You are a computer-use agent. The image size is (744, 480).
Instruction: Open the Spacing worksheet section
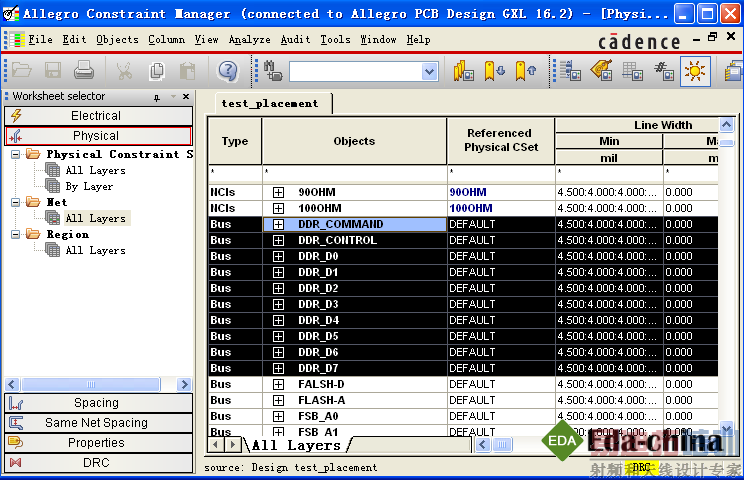click(x=99, y=403)
